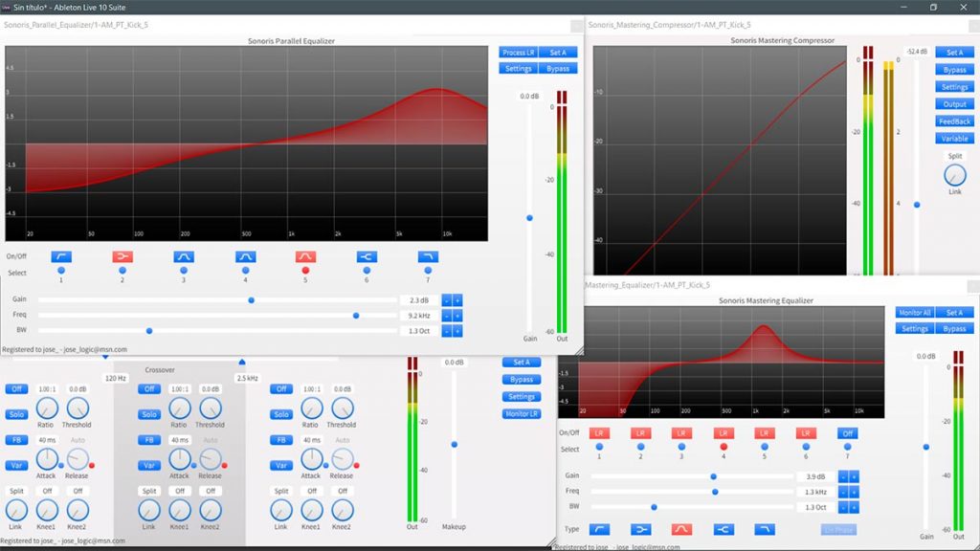Click Lin Phase button in Mastering Equalizer
Image resolution: width=980 pixels, height=551 pixels.
point(838,530)
